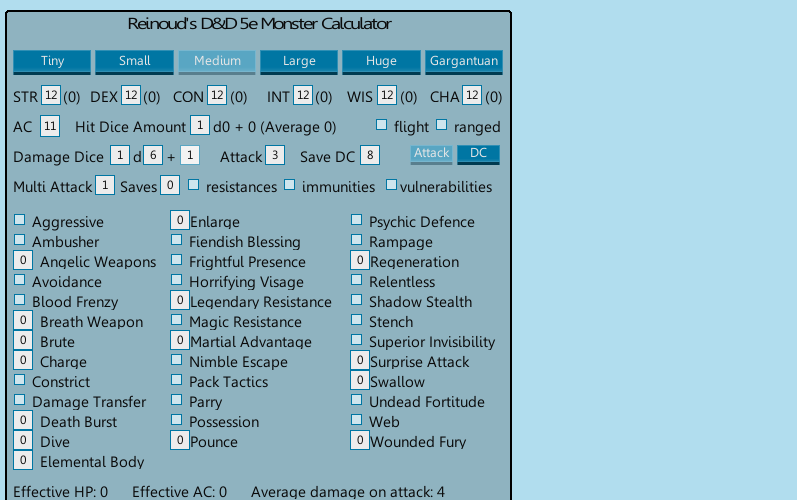This screenshot has height=500, width=797.
Task: Select the Tiny size button
Action: [52, 62]
